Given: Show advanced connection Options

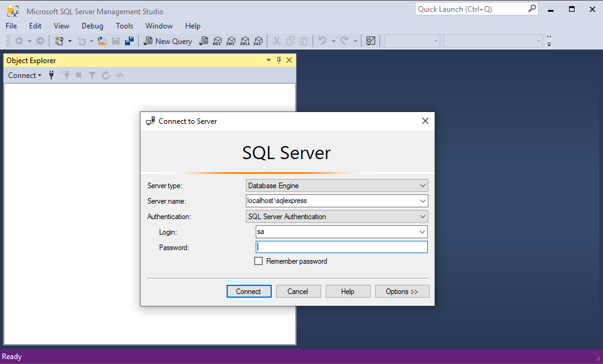Looking at the screenshot, I should pyautogui.click(x=402, y=291).
